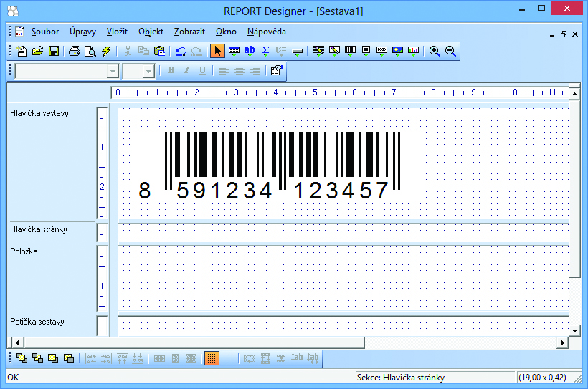
Task: Align text left
Action: (224, 70)
